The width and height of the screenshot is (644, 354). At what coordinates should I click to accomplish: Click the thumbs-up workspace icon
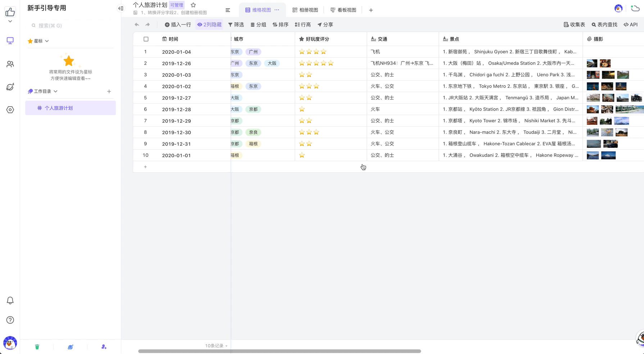click(10, 12)
